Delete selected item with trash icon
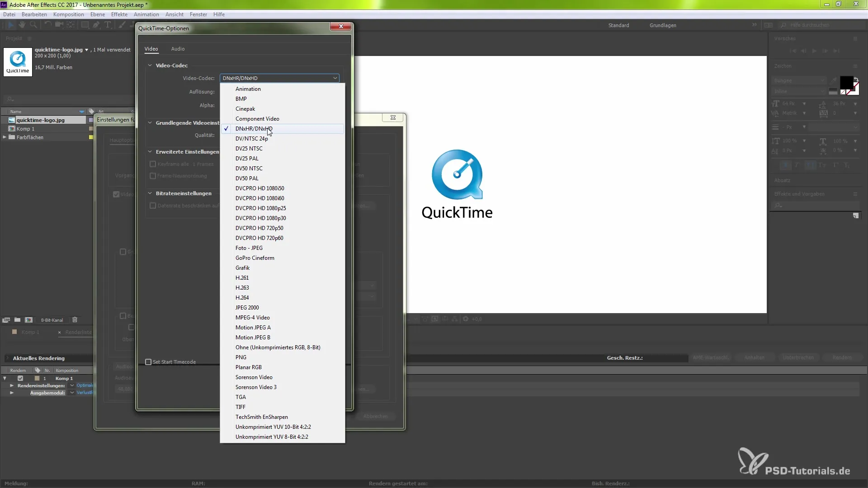 tap(75, 320)
